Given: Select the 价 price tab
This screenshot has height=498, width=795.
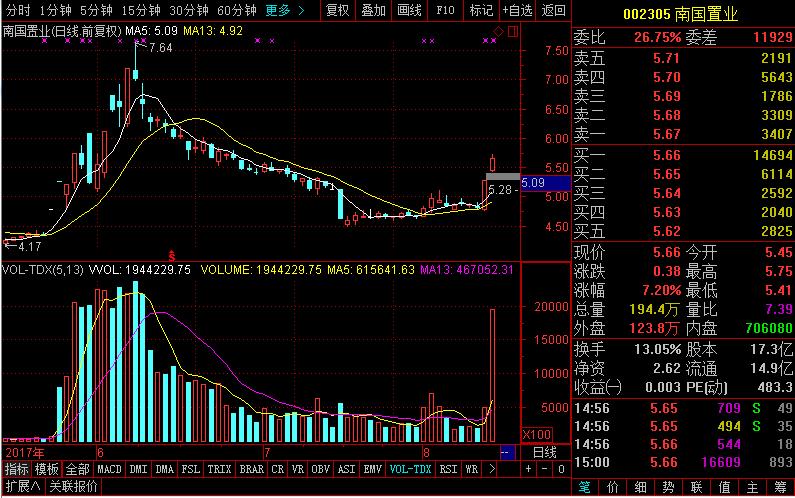Looking at the screenshot, I should pos(612,487).
